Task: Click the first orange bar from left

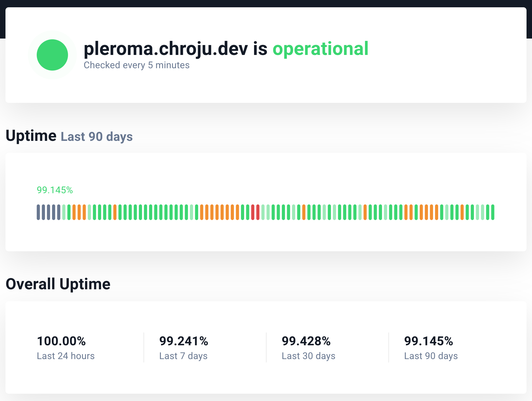Action: pyautogui.click(x=74, y=212)
